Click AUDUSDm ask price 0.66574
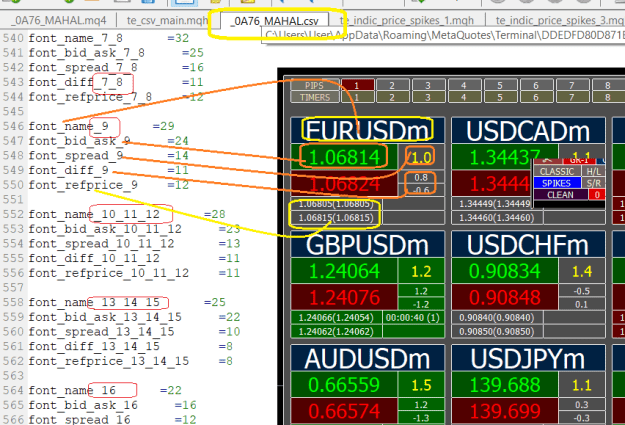 pyautogui.click(x=344, y=411)
